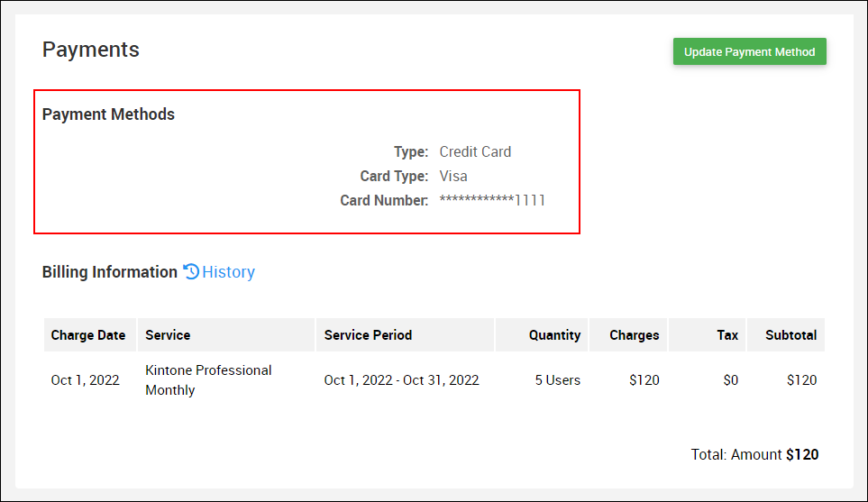Click the masked card number ending in 1111
The image size is (868, 502).
coord(492,200)
